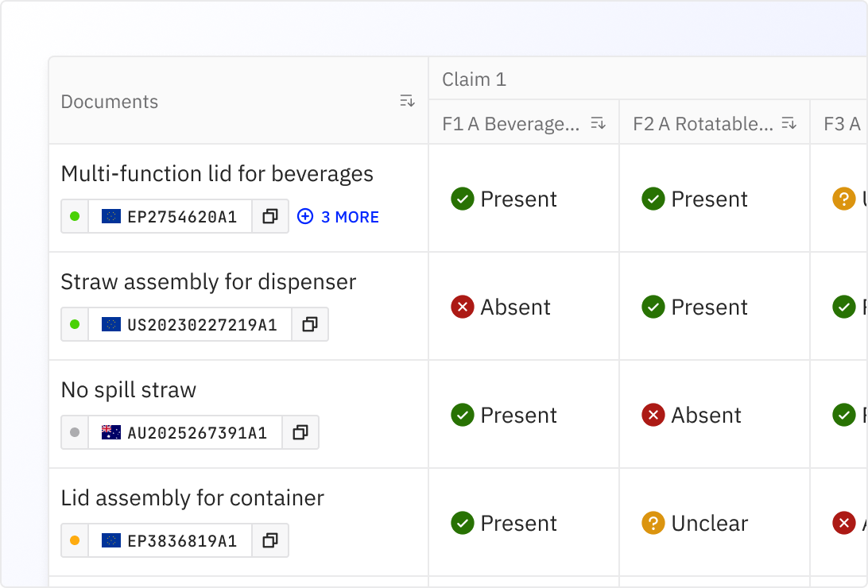
Task: Copy patent number US20230227219A1
Action: tap(310, 324)
